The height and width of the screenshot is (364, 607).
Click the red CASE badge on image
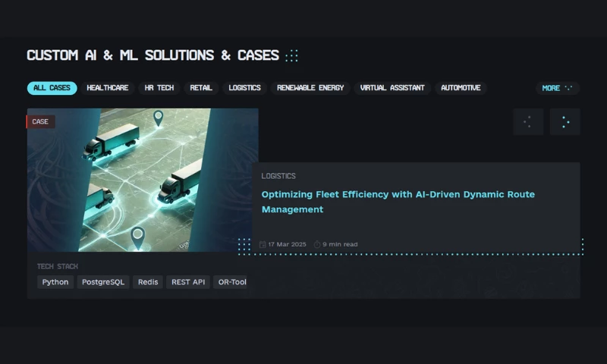[x=41, y=121]
